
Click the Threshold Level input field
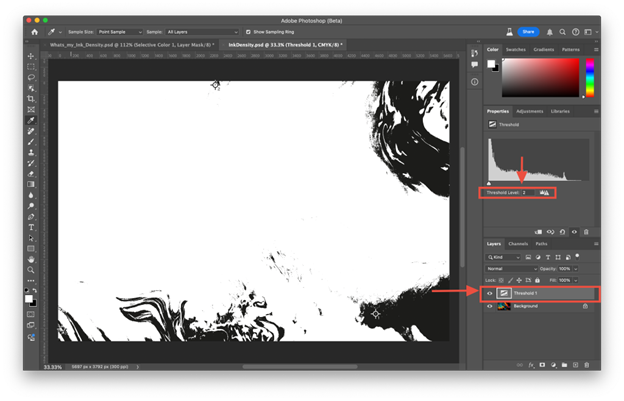[x=528, y=192]
